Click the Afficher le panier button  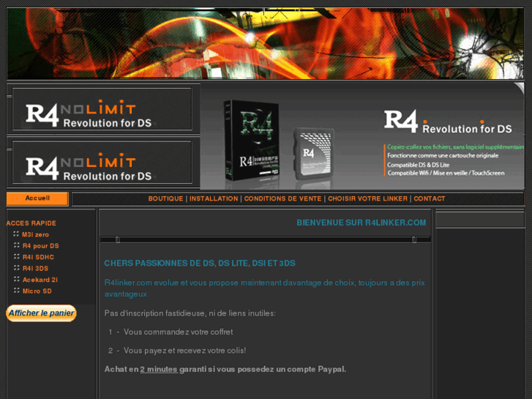coord(42,313)
